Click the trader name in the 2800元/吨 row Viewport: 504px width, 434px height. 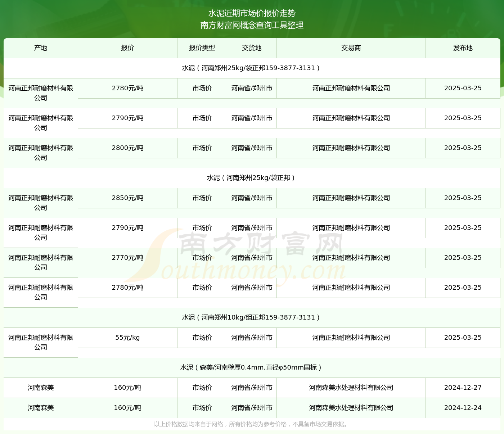coord(351,148)
